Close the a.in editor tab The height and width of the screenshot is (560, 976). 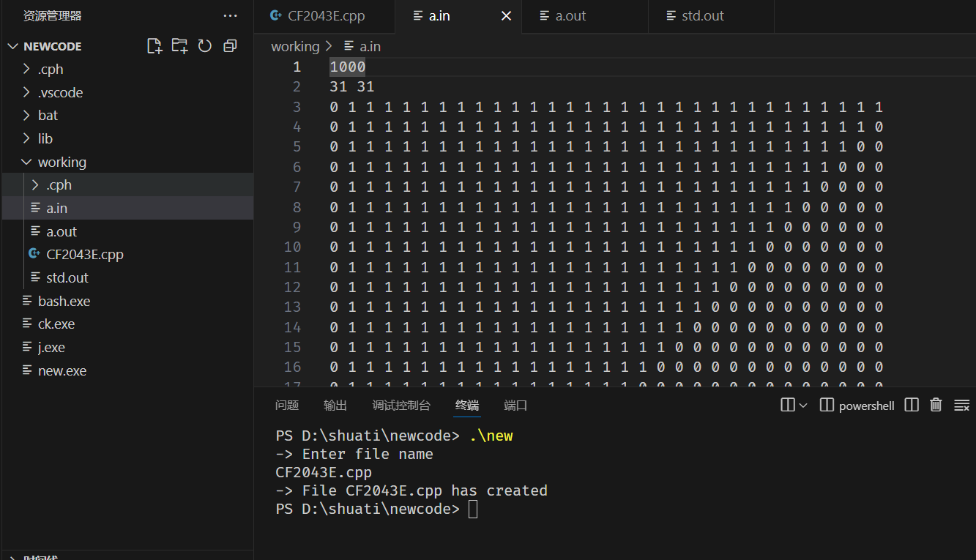tap(506, 15)
